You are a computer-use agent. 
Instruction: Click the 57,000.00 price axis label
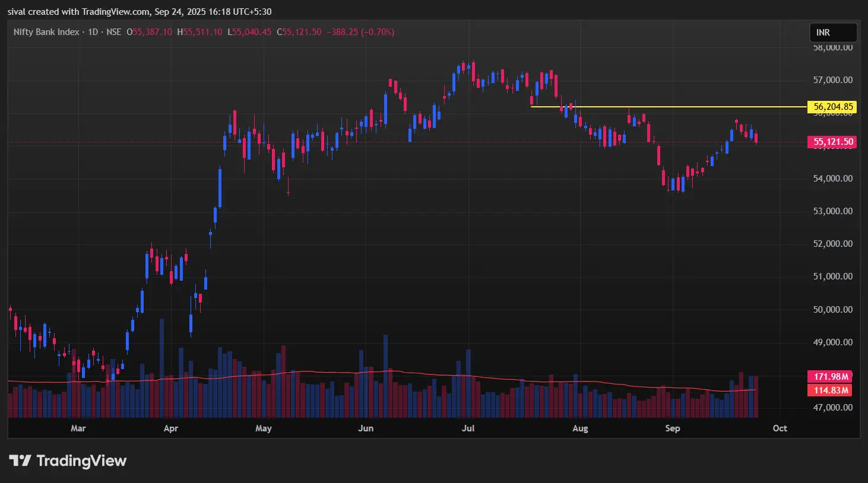pyautogui.click(x=833, y=80)
